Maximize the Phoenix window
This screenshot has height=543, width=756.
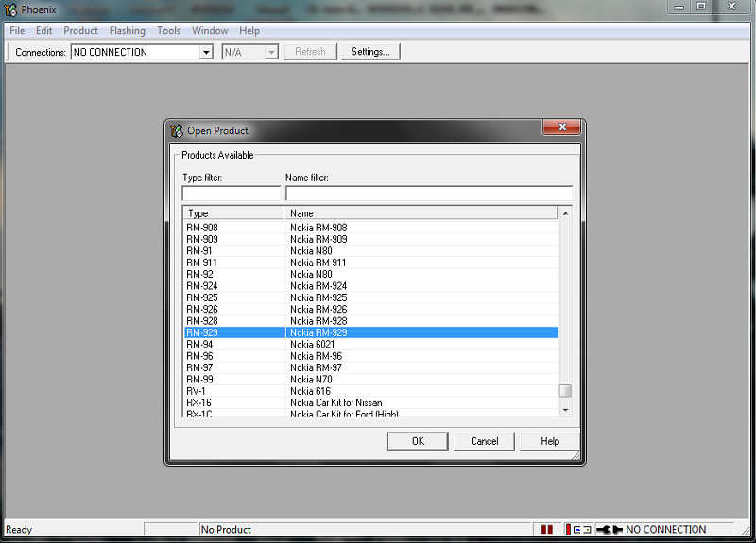[701, 7]
